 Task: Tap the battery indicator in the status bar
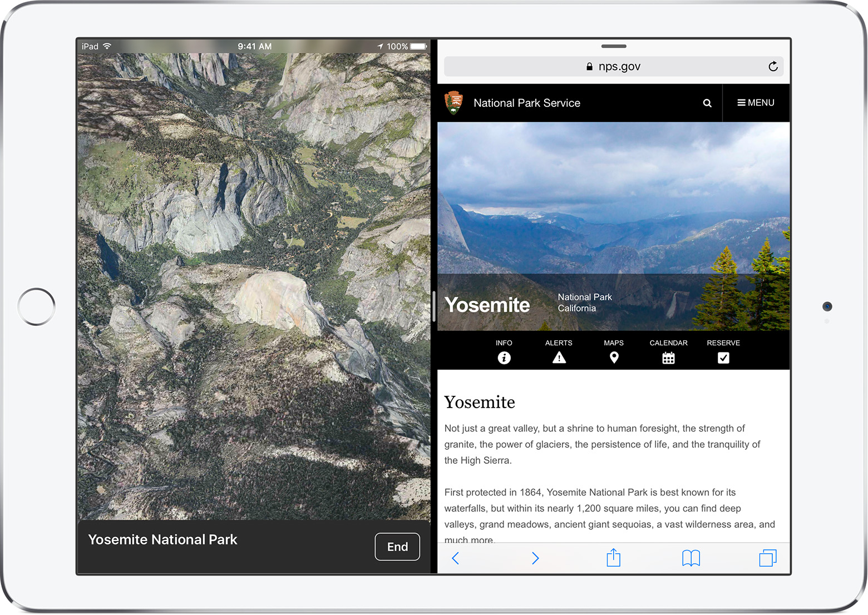point(419,47)
